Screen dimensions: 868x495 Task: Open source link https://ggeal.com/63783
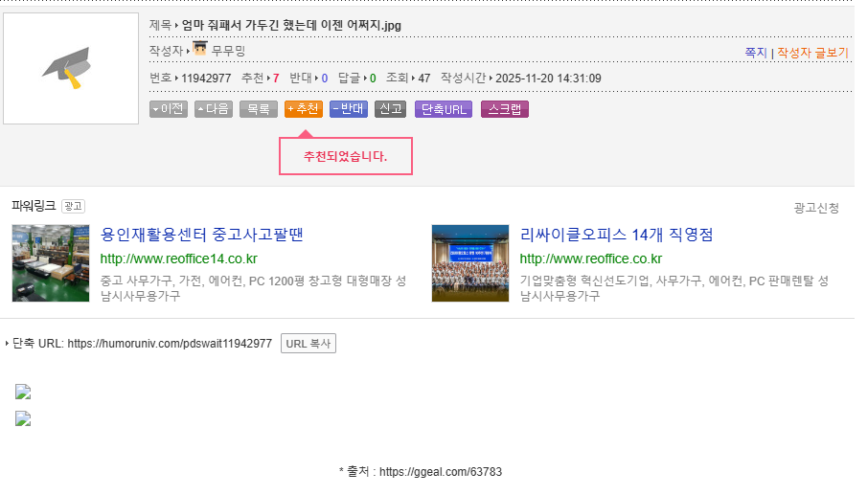click(441, 472)
